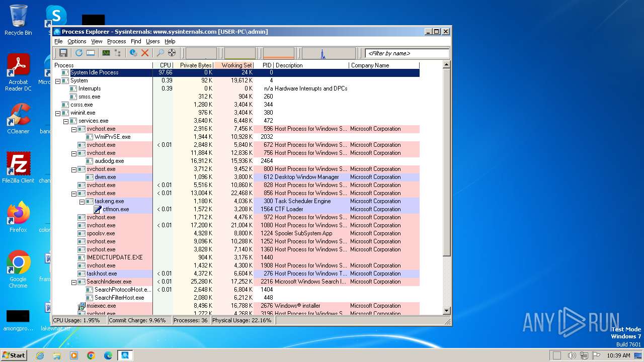Launch Windows Media Player from taskbar
Image resolution: width=644 pixels, height=362 pixels.
pyautogui.click(x=74, y=355)
